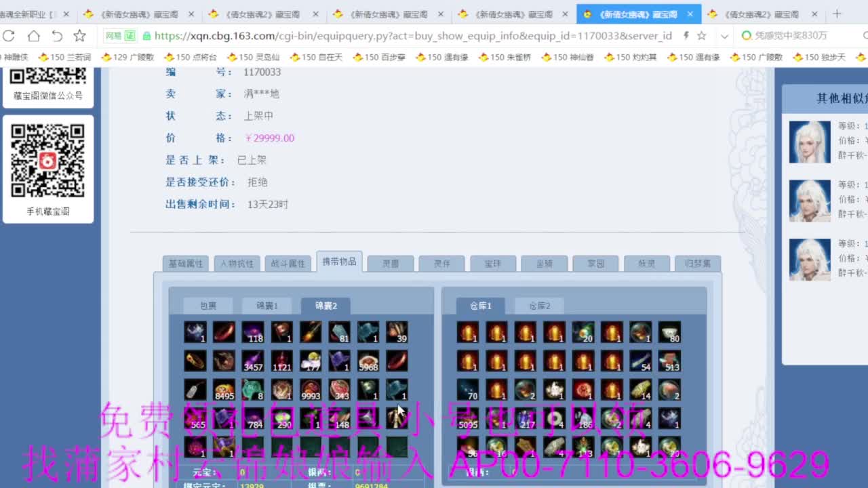
Task: Switch to the 灵伴 tab
Action: coord(442,264)
